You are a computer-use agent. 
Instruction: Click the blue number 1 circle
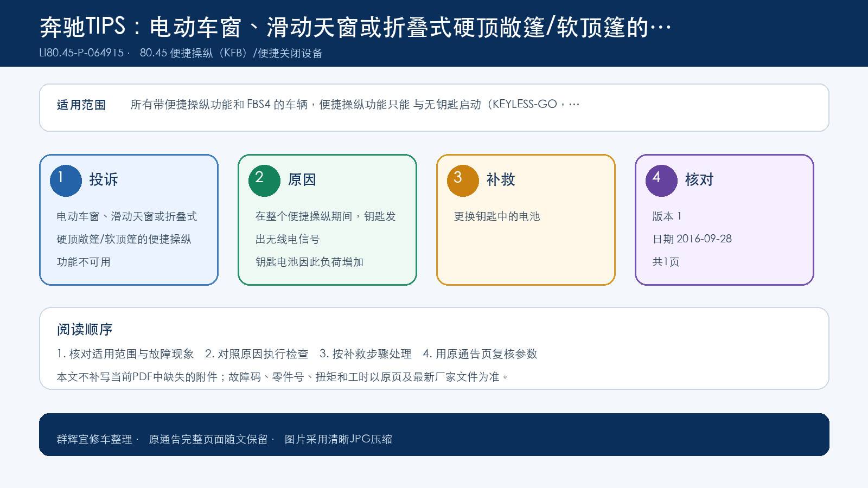point(66,181)
